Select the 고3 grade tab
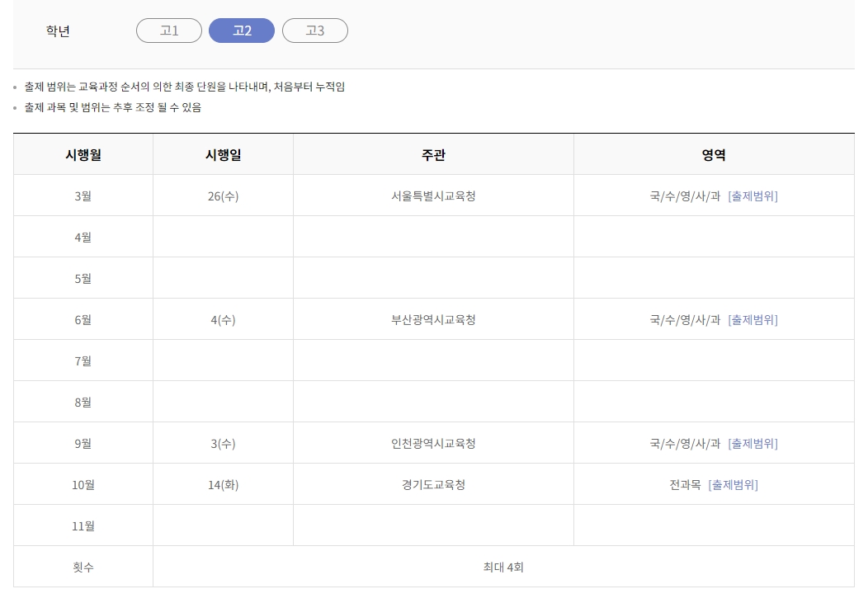The width and height of the screenshot is (868, 603). click(x=314, y=31)
